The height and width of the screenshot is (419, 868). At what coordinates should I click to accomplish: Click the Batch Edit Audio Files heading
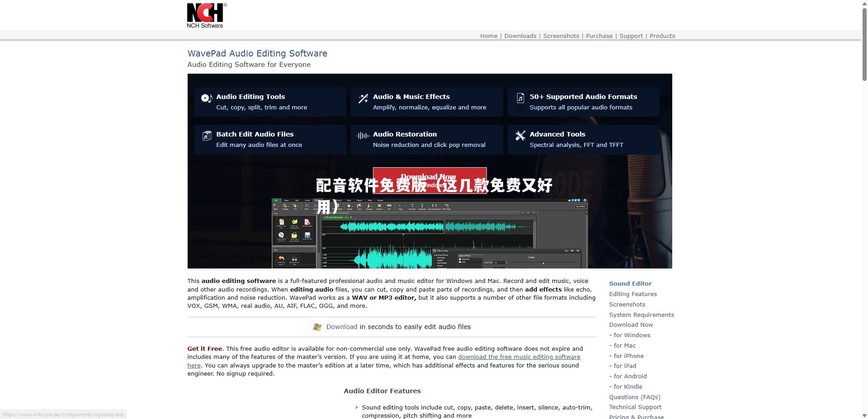(x=255, y=134)
